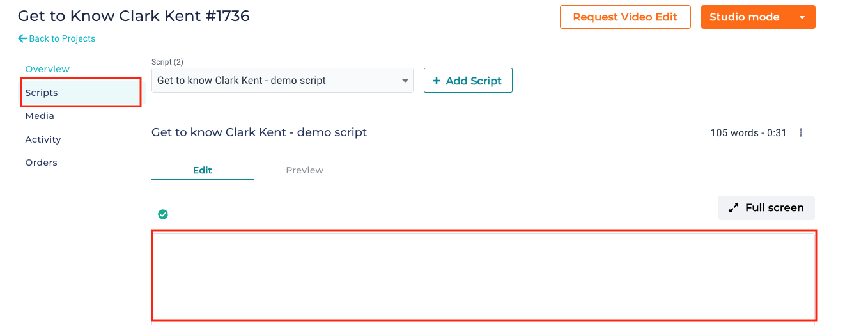Click the Add Script button

468,81
